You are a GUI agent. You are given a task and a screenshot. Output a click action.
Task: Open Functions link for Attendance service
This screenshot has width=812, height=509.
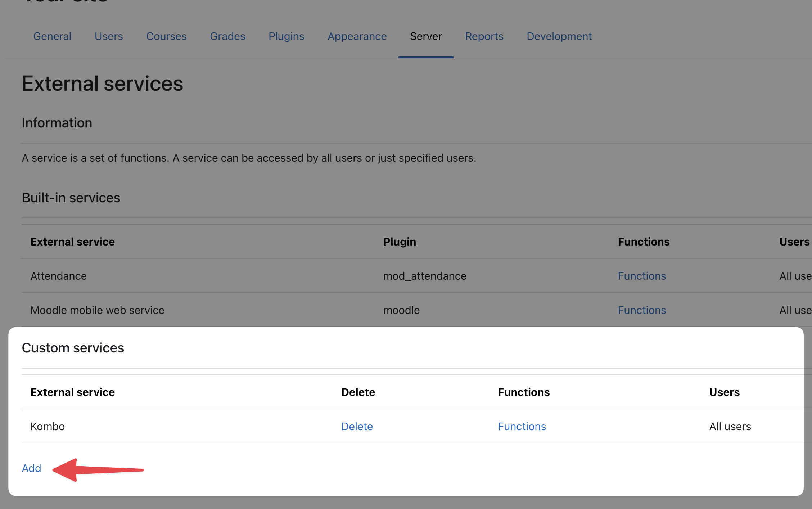point(642,276)
